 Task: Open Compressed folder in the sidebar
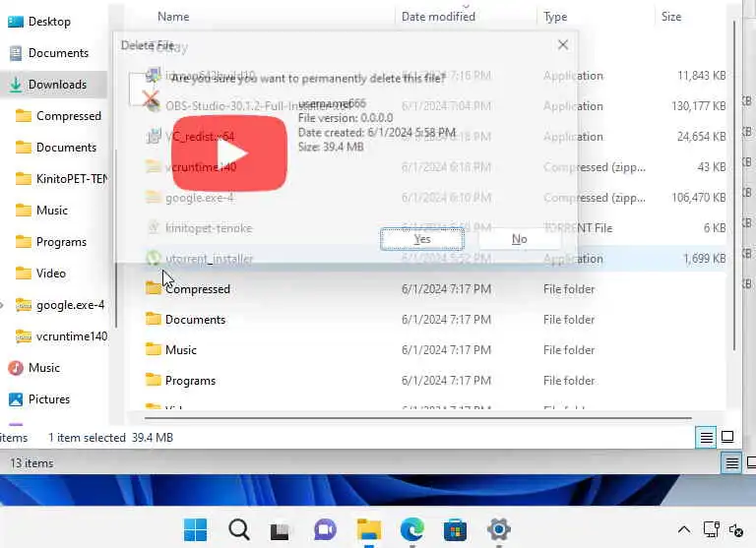coord(58,116)
